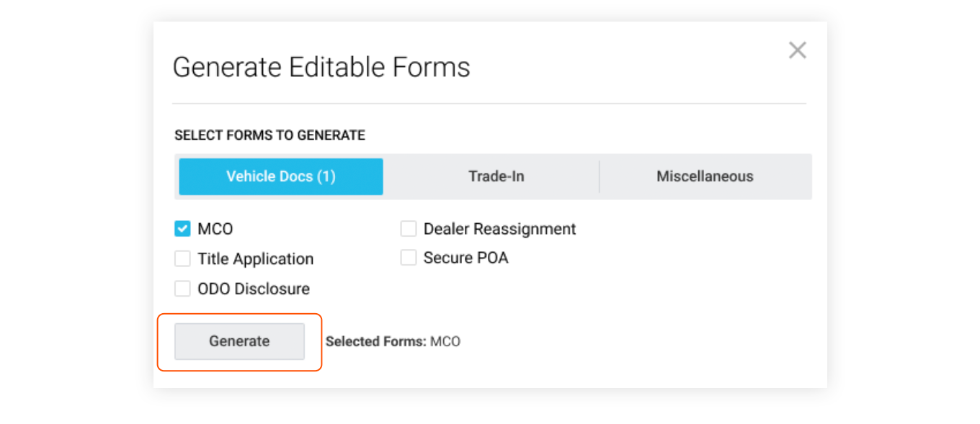Click the Dealer Reassignment label text

(499, 229)
